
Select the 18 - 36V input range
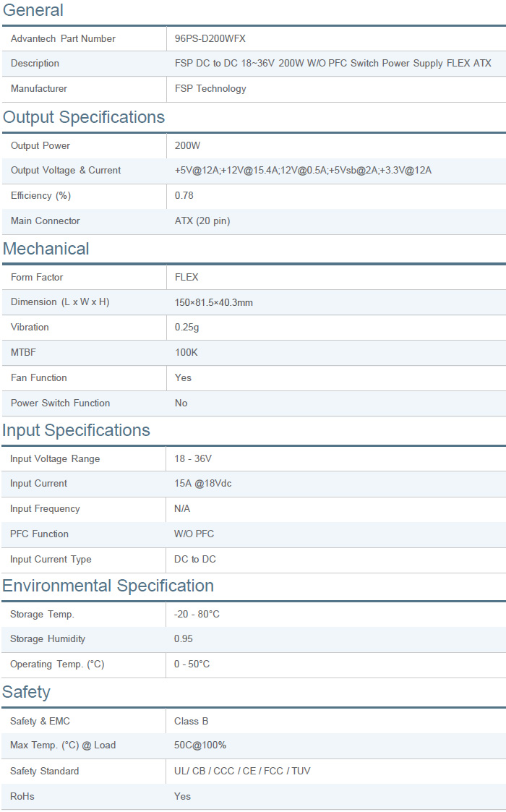pyautogui.click(x=193, y=459)
